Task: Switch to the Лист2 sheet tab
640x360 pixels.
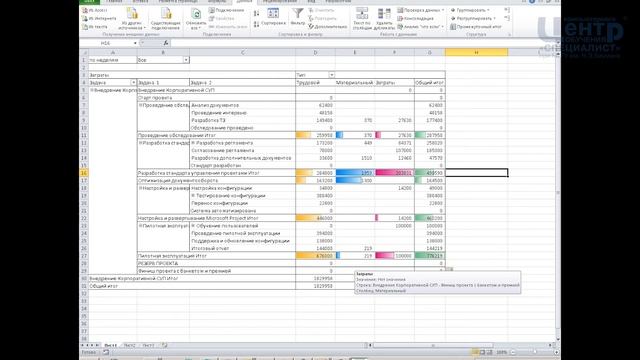Action: tap(129, 345)
